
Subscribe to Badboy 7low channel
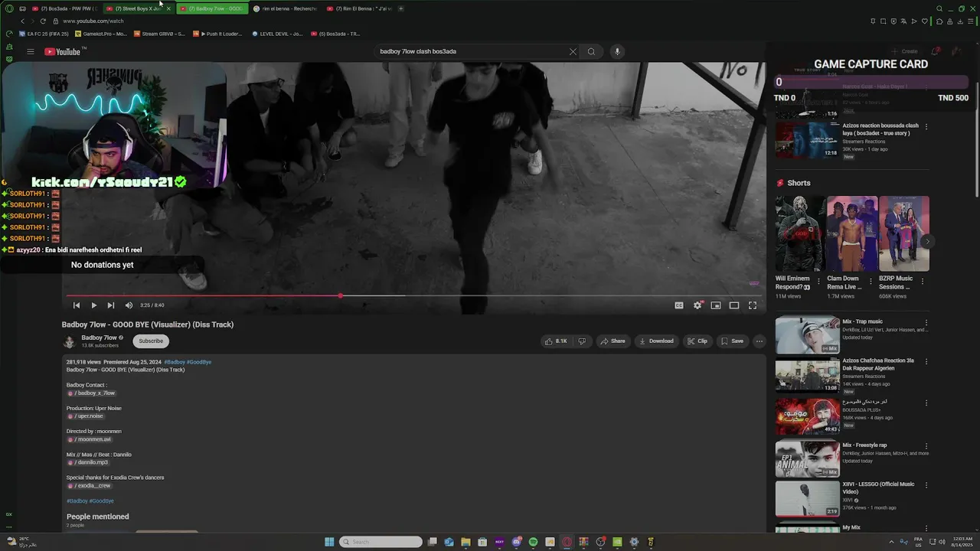[151, 341]
